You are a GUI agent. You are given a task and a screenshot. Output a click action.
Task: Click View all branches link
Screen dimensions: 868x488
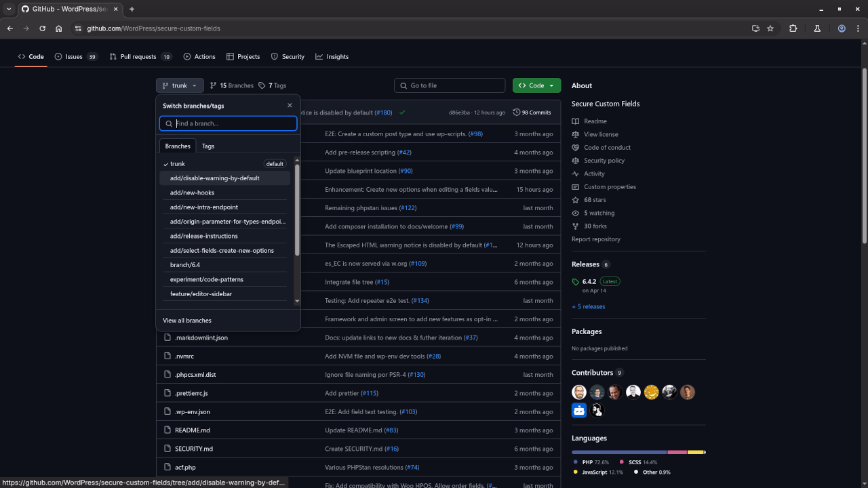[187, 321]
